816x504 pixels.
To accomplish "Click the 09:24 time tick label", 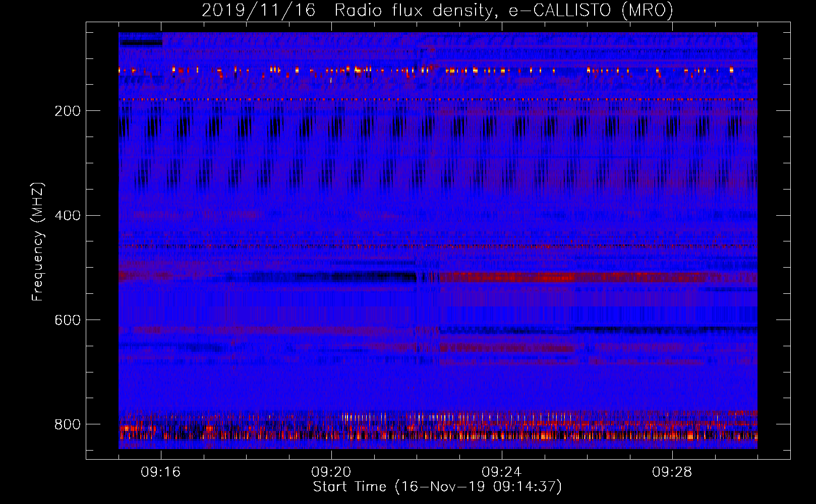I will [x=502, y=472].
